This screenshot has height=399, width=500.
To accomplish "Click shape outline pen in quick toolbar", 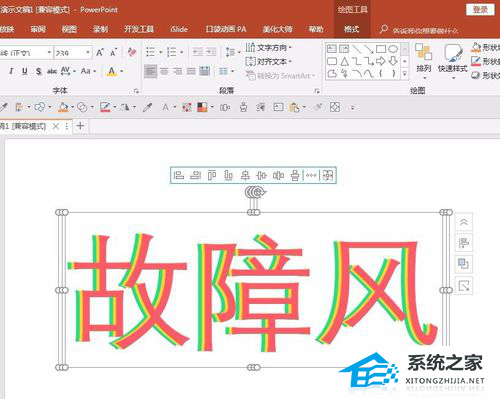I will tap(105, 107).
